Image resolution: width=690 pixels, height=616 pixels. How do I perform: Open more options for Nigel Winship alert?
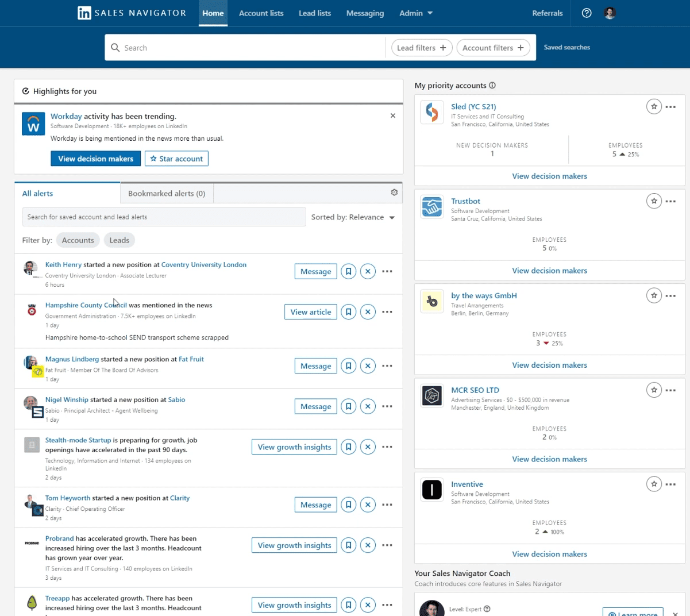pos(387,406)
